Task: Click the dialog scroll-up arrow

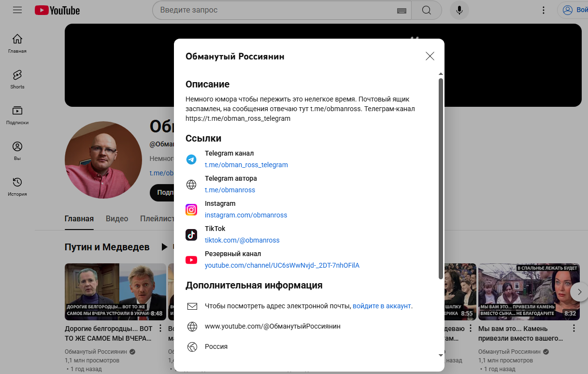Action: [x=441, y=74]
